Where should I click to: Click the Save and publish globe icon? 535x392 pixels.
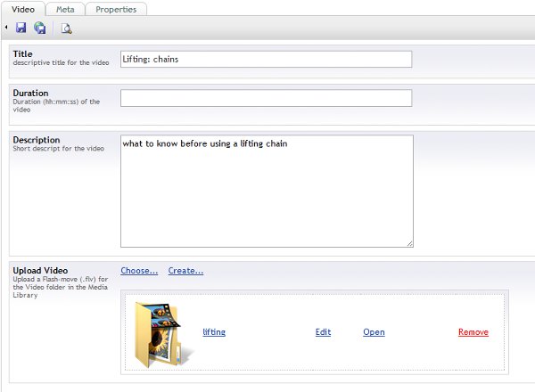point(40,28)
